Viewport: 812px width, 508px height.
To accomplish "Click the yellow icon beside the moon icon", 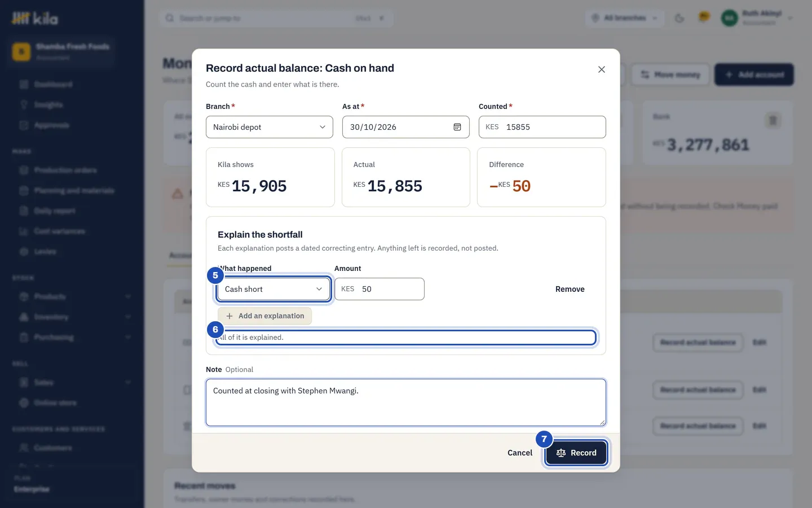I will click(704, 17).
